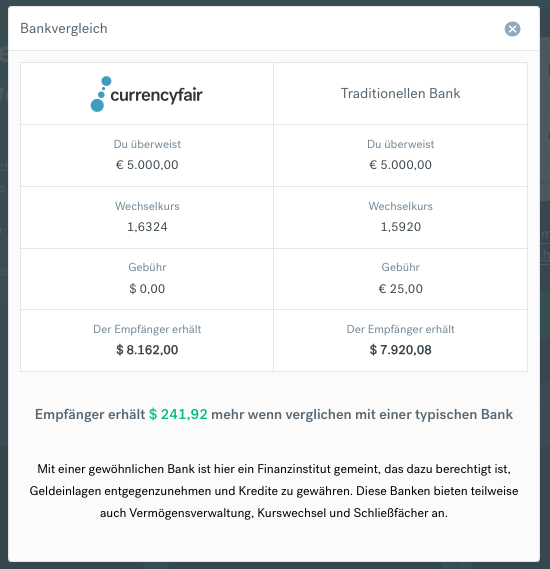Click Du überweist label under Traditionellen Bank
550x569 pixels.
click(401, 144)
